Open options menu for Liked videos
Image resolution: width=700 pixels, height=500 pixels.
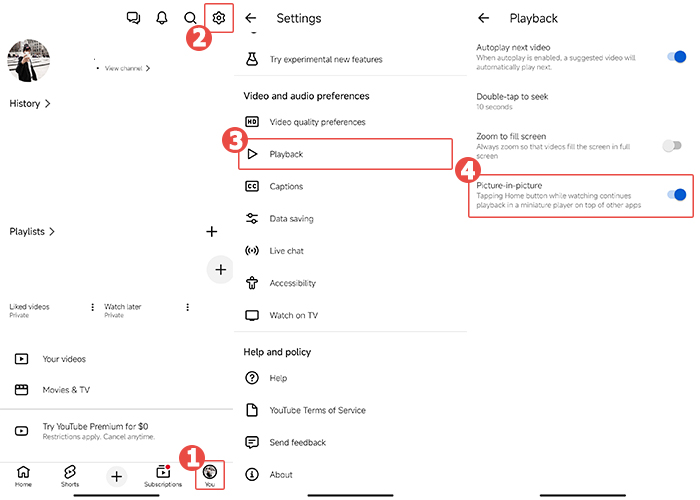pyautogui.click(x=92, y=307)
